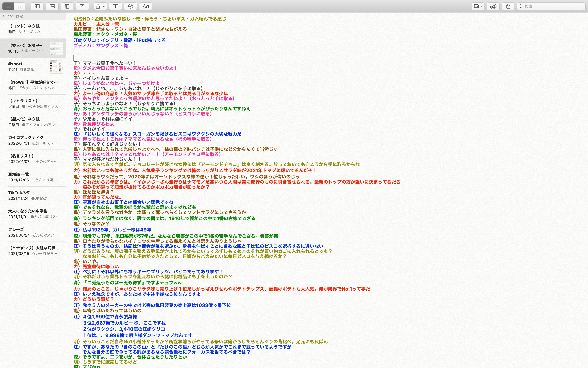Open the Aa text format menu
Viewport: 588px width, 368px height.
(146, 6)
